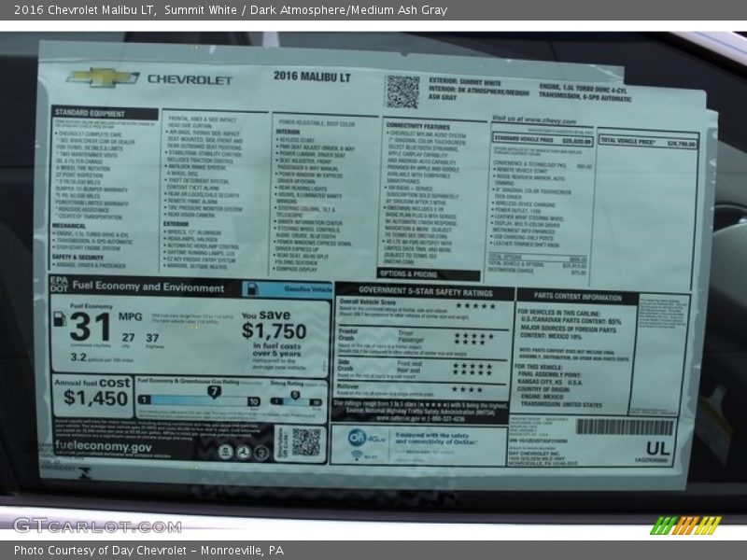
Task: Click the Annual fuel cost $1,450 box
Action: point(92,396)
